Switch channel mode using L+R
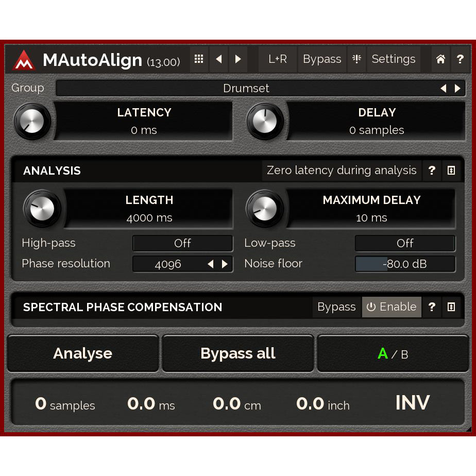 pos(277,59)
